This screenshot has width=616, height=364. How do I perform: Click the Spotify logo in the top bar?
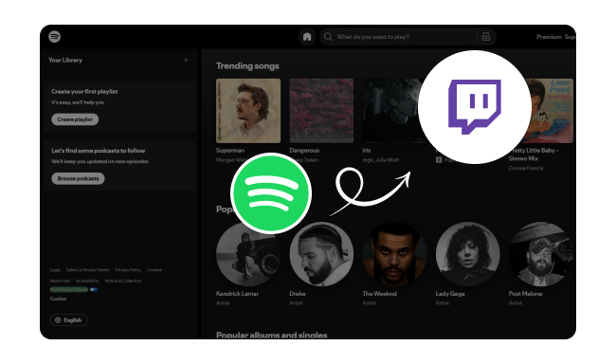(x=55, y=37)
